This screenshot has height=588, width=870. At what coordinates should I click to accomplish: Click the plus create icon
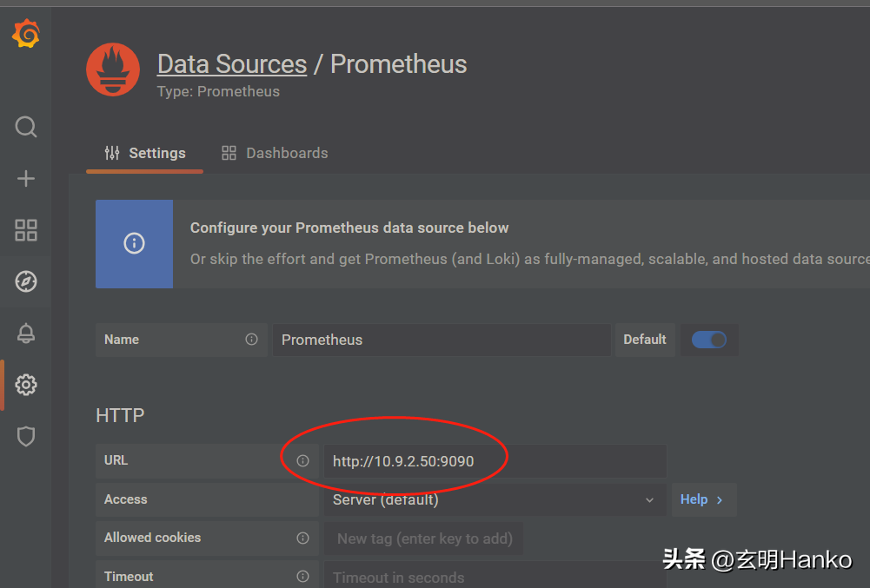coord(26,179)
